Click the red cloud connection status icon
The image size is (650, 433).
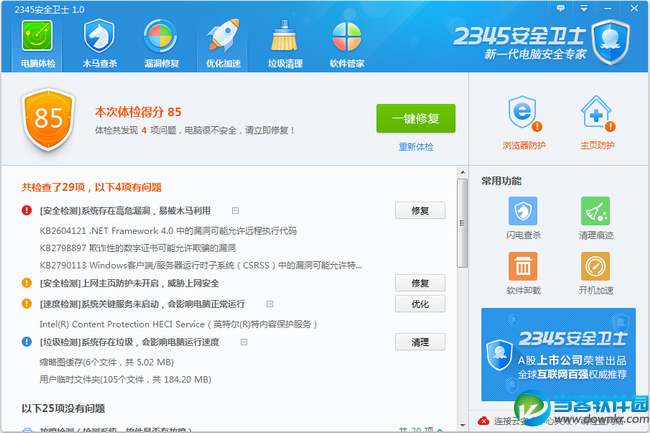point(483,421)
